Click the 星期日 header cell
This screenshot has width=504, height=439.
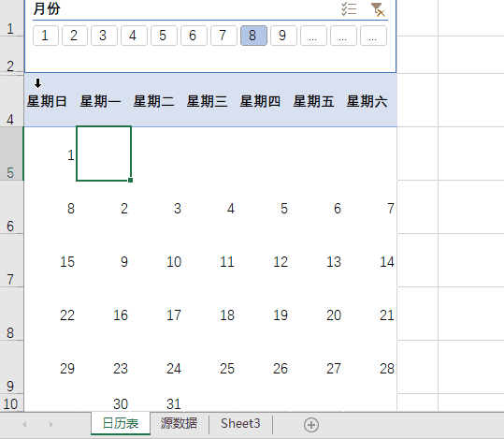tap(50, 100)
